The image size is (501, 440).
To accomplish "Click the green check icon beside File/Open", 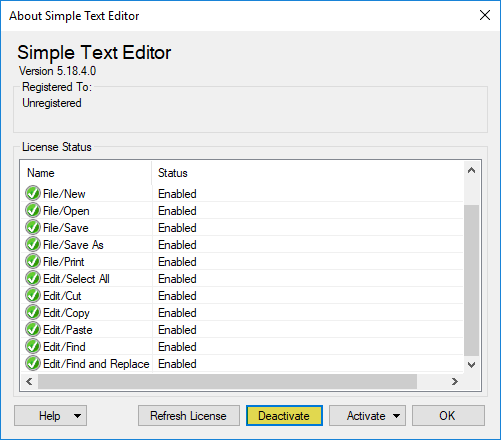I will [x=33, y=210].
